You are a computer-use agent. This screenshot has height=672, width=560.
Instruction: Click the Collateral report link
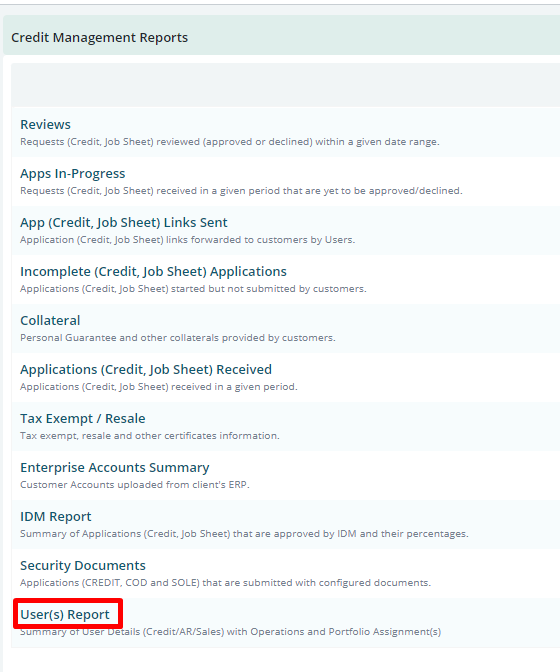[x=50, y=320]
